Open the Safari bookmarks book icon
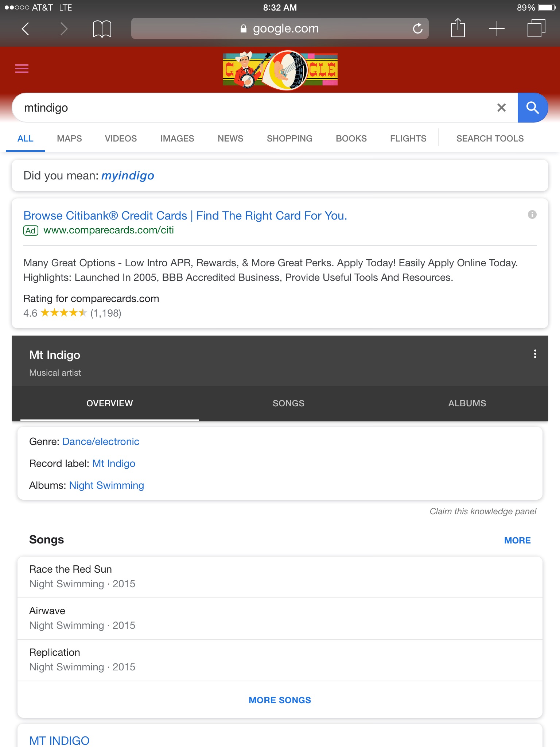The width and height of the screenshot is (560, 747). click(102, 28)
